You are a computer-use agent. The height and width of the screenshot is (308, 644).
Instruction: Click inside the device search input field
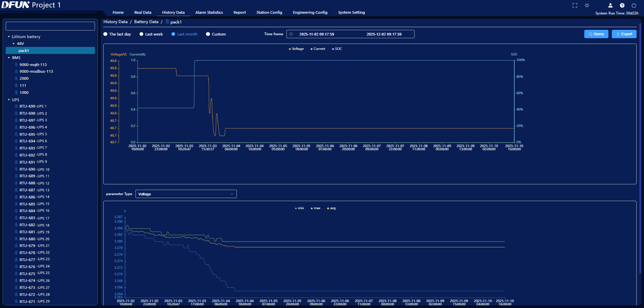click(x=50, y=26)
